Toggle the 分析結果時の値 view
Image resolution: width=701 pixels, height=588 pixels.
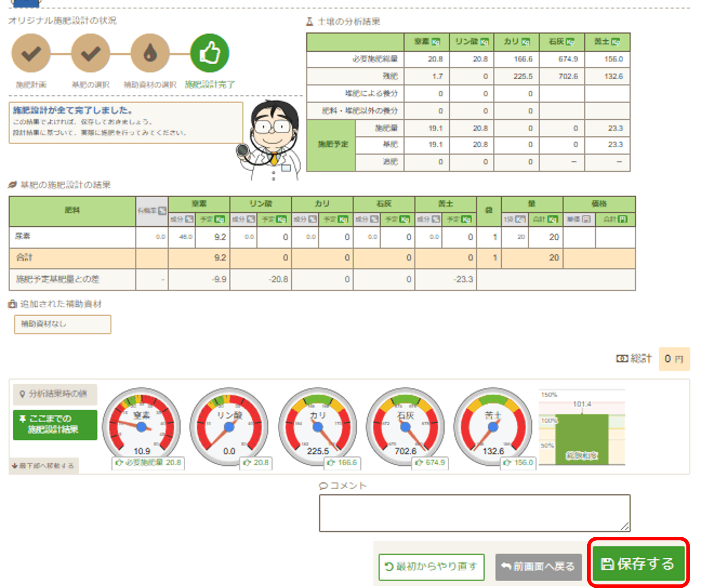pos(55,394)
